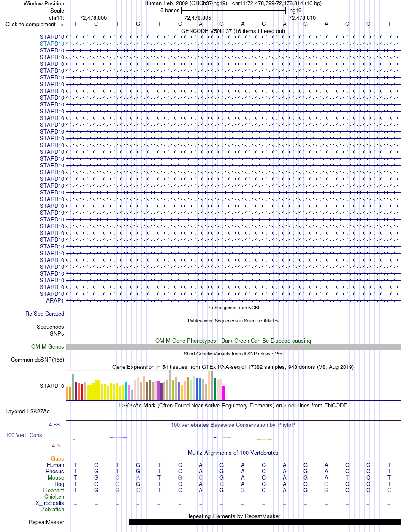This screenshot has width=401, height=532.
Task: Click the highlighted light-blue STARD10 track label
Action: click(52, 44)
